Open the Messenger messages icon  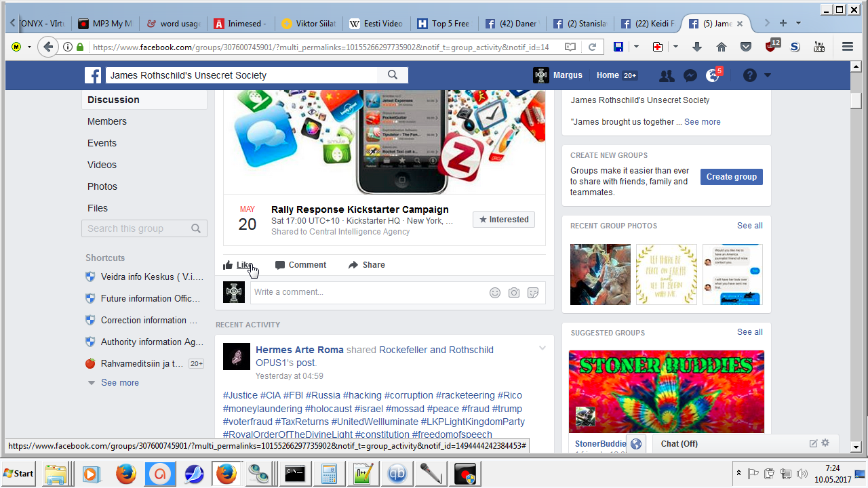[690, 76]
